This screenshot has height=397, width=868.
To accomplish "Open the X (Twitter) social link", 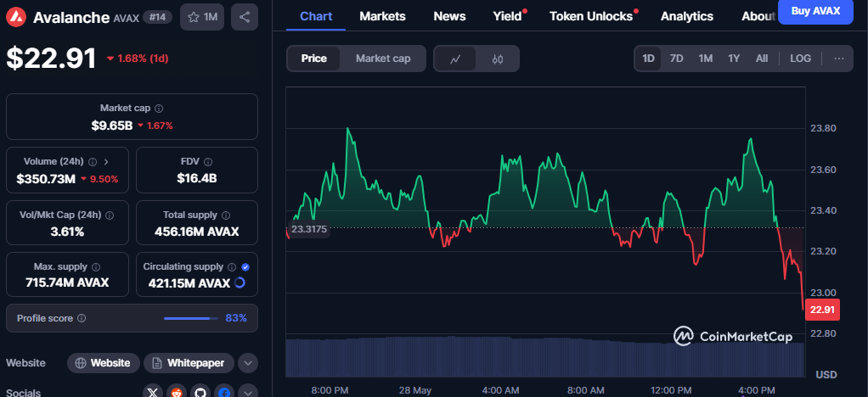I will pos(153,393).
